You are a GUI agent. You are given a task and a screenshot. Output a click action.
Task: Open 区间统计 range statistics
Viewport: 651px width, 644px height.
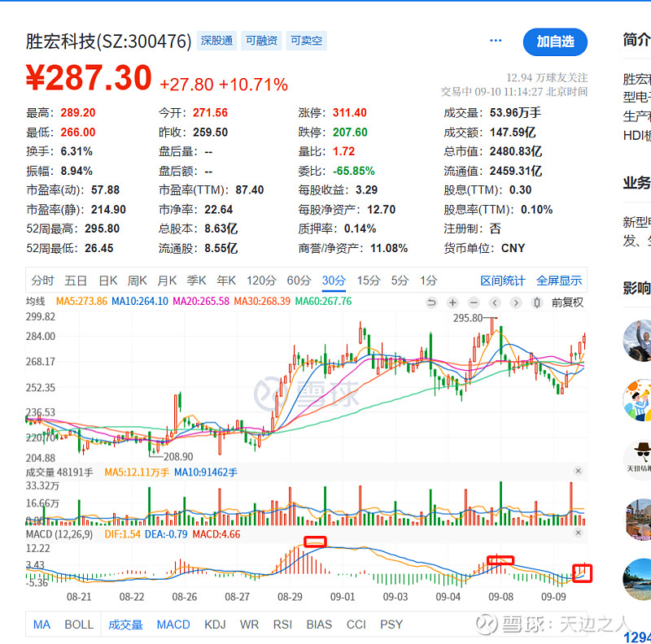click(502, 281)
